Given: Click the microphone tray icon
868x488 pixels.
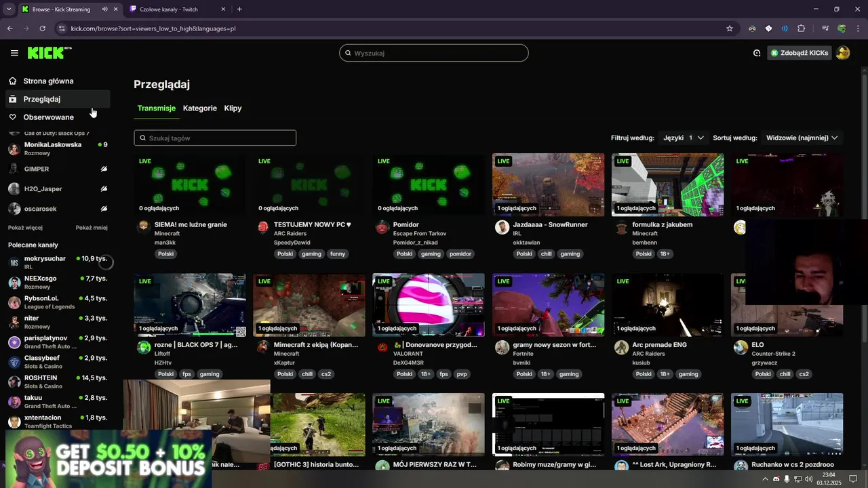Looking at the screenshot, I should pos(787,479).
